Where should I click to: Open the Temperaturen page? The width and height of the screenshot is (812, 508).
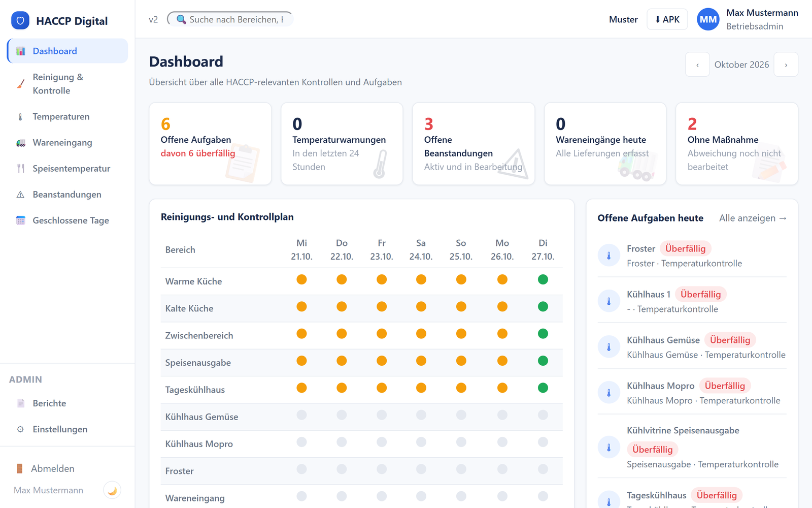tap(67, 117)
